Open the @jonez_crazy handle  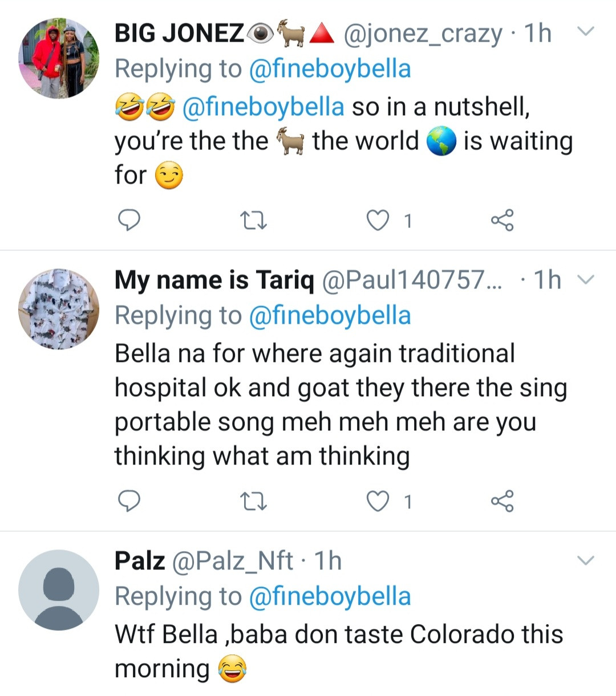pyautogui.click(x=423, y=34)
